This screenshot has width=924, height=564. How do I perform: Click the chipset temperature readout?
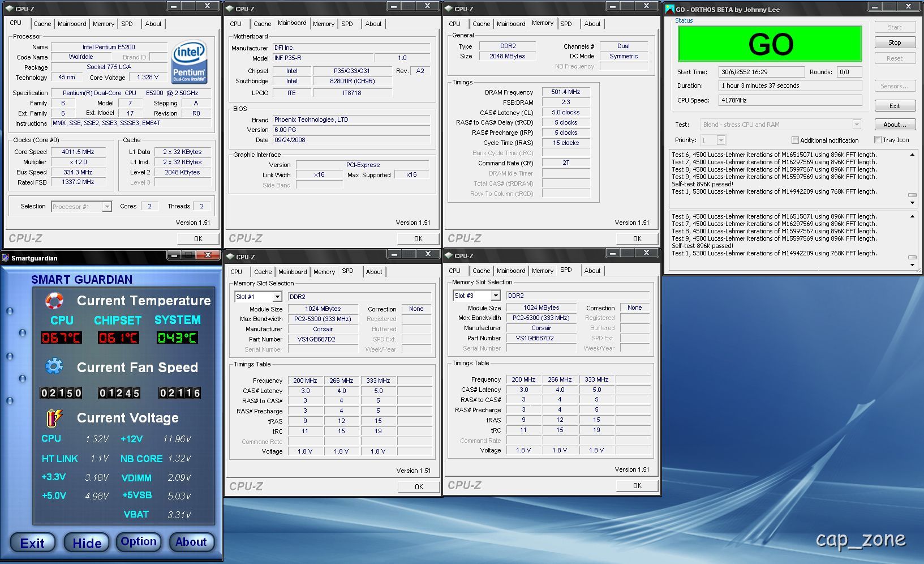tap(118, 338)
